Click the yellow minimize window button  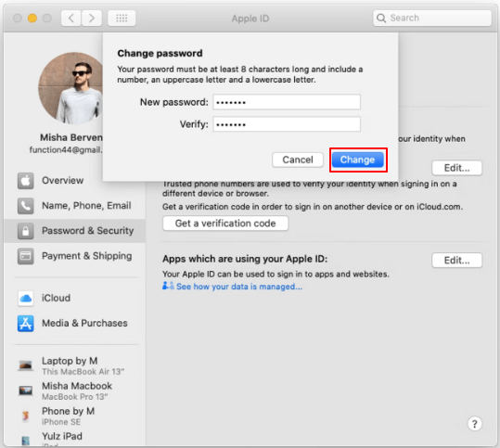click(x=32, y=19)
